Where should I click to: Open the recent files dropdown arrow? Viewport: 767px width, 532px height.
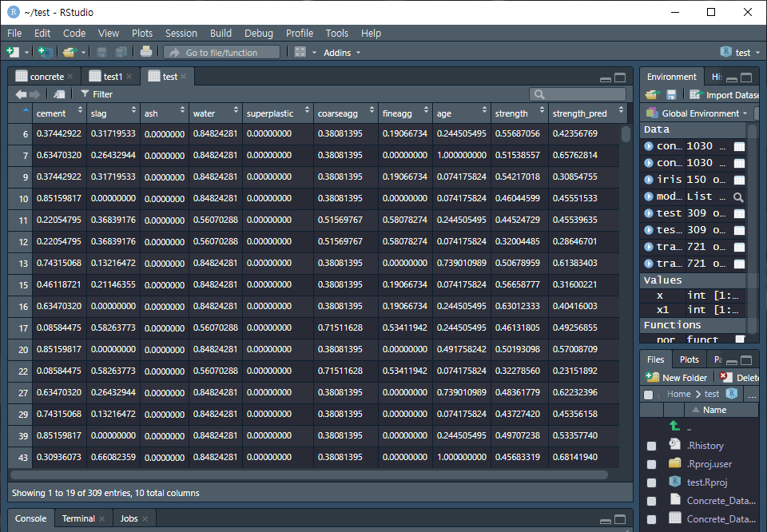click(x=84, y=52)
